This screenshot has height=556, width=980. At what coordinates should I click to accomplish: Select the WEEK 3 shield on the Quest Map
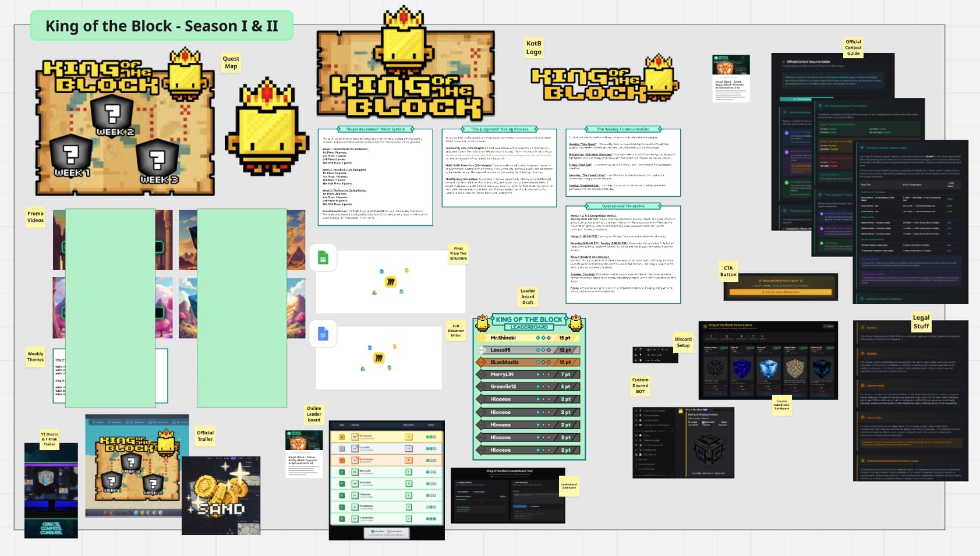[x=157, y=163]
